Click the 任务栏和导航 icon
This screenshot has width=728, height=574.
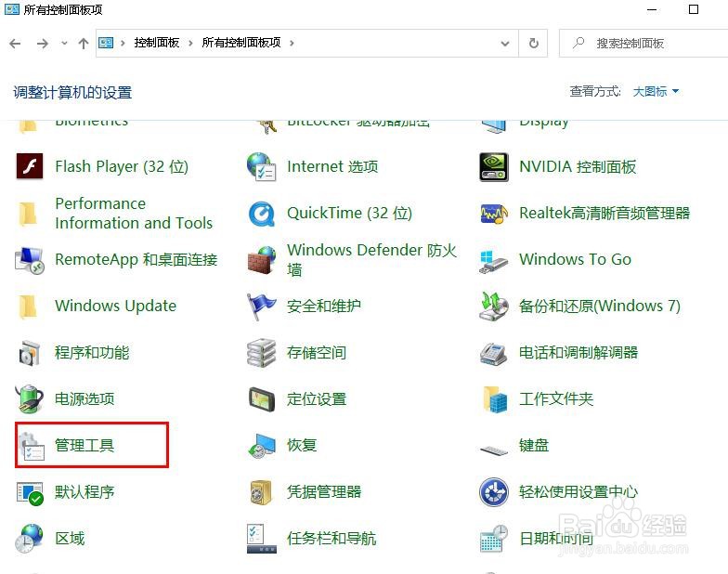tap(262, 539)
